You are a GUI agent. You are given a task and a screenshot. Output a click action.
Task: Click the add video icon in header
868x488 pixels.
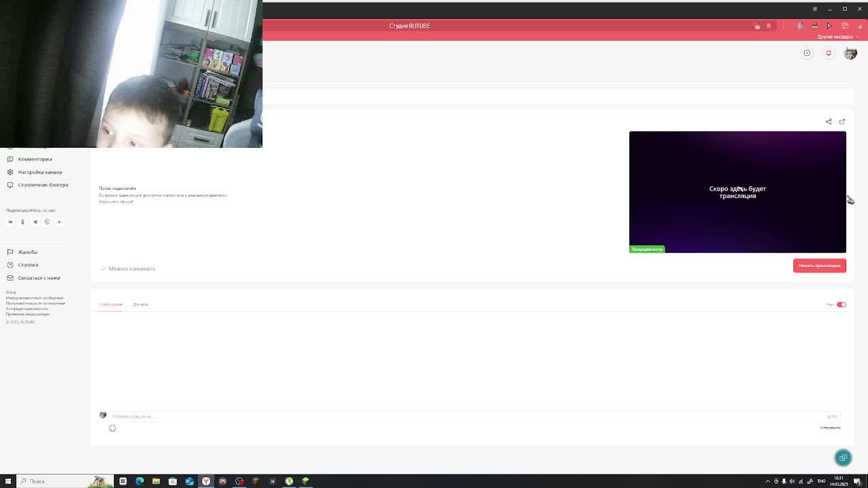click(807, 53)
